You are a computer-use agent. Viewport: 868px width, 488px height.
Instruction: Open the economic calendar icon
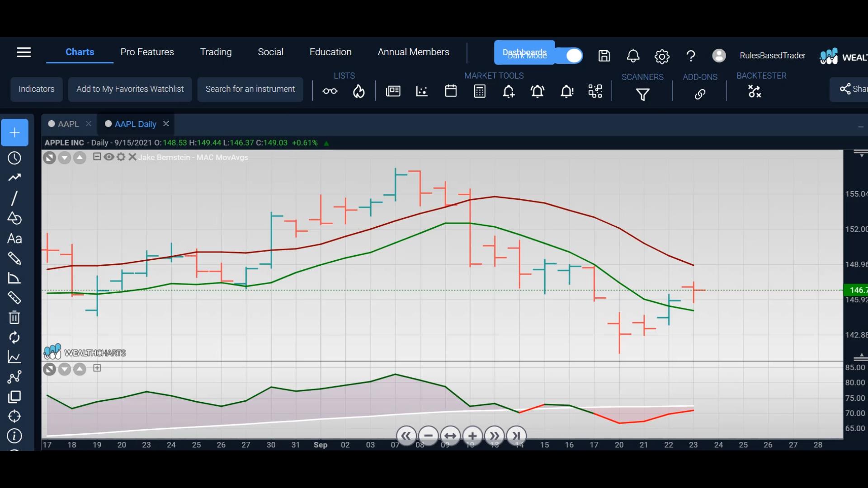tap(451, 91)
